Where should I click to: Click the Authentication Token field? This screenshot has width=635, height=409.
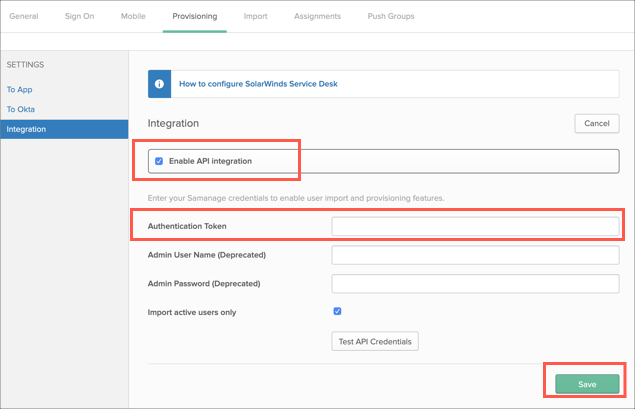475,227
